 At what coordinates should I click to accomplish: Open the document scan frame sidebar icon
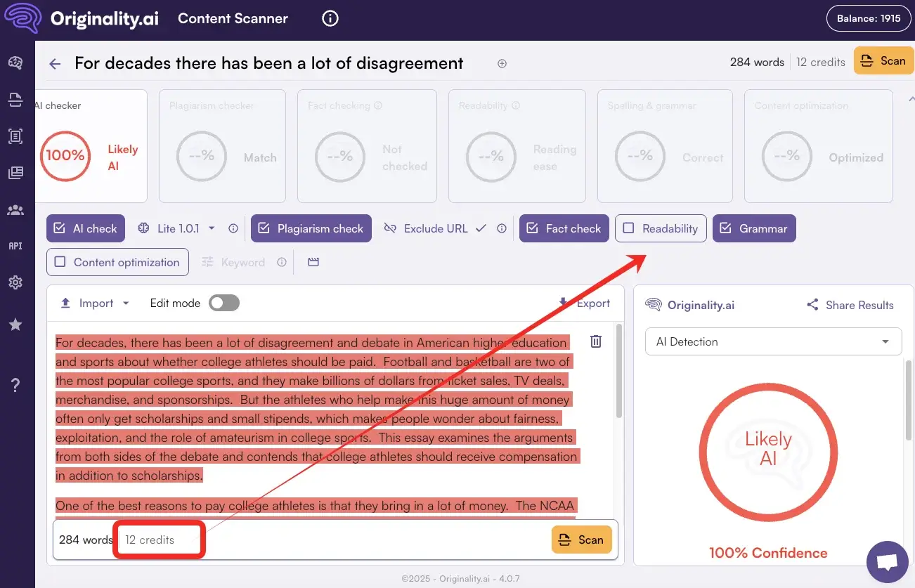pos(15,136)
